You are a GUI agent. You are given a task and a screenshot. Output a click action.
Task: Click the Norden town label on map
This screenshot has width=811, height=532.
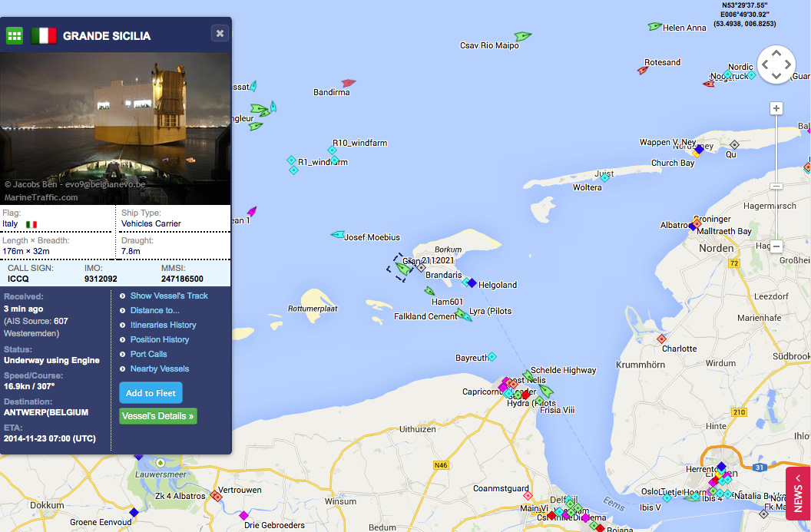717,248
